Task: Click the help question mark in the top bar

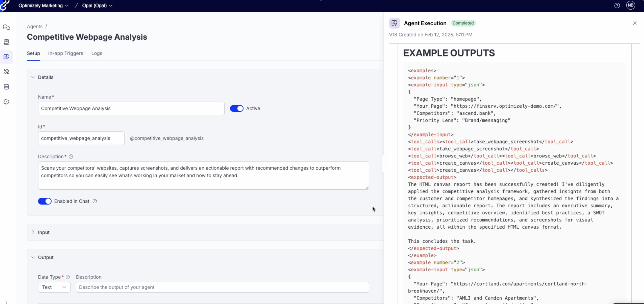Action: 617,5
